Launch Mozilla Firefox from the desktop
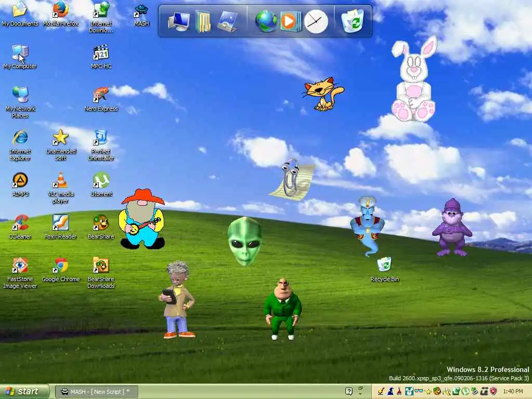532x399 pixels. click(60, 14)
